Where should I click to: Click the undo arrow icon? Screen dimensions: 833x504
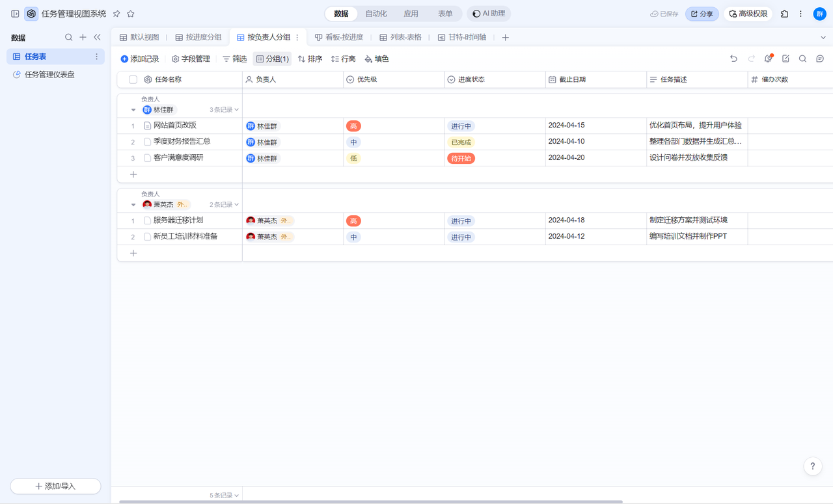733,59
